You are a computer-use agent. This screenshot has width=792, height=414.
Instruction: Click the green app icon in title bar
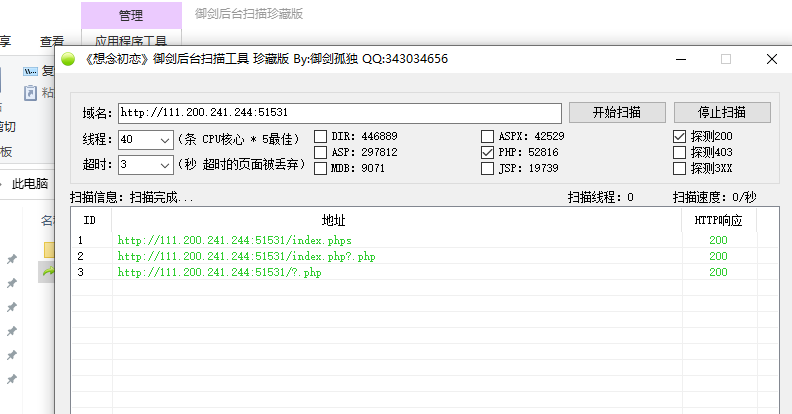[68, 59]
